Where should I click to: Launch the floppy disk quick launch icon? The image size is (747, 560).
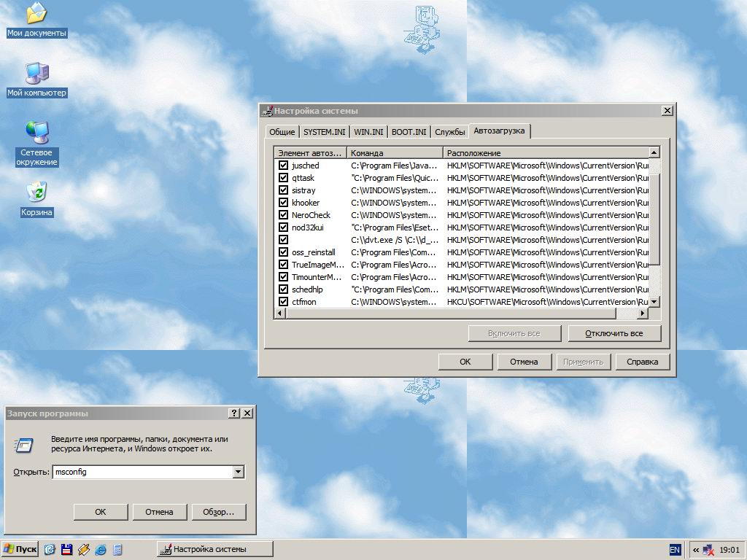click(x=66, y=550)
